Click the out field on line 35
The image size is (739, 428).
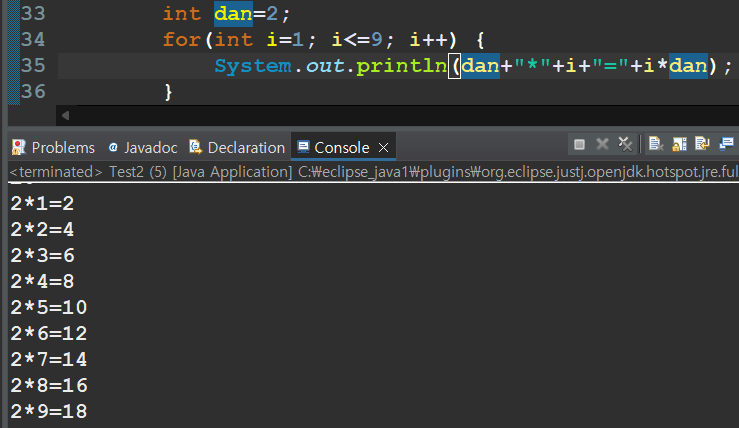point(325,66)
